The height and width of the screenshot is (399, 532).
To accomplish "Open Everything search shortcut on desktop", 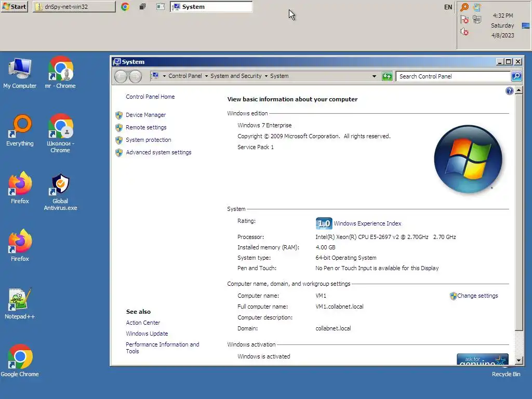I will tap(20, 131).
